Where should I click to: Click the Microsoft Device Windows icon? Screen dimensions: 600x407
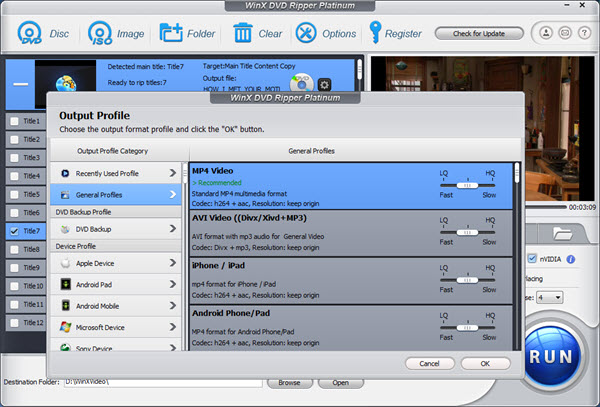(x=65, y=327)
